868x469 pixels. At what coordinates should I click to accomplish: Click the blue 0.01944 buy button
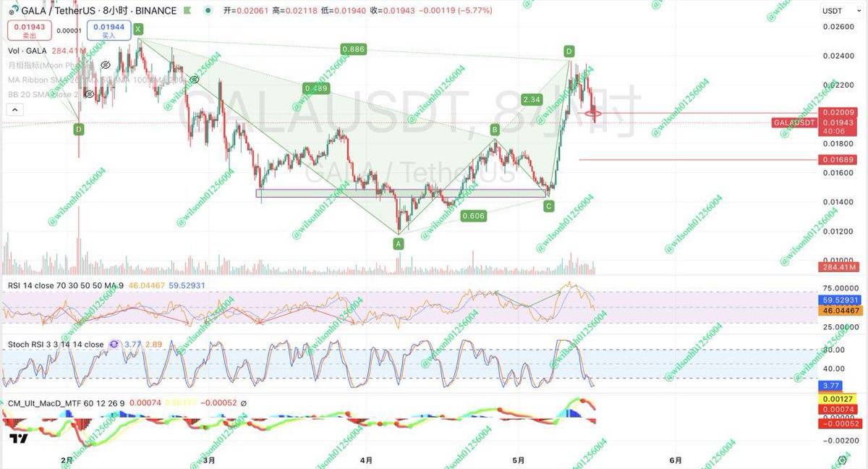click(109, 30)
